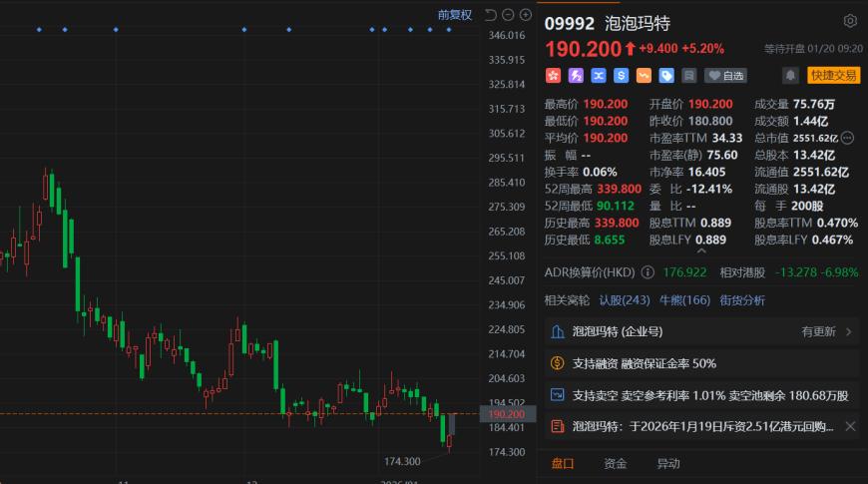The width and height of the screenshot is (868, 484).
Task: Expand 有更新 chevron on 企业号 row
Action: tap(849, 331)
